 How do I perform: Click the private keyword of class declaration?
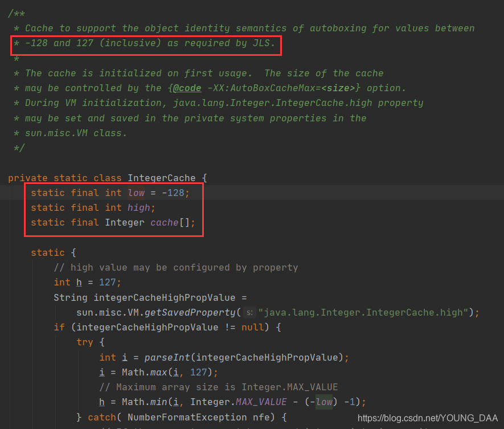point(28,178)
